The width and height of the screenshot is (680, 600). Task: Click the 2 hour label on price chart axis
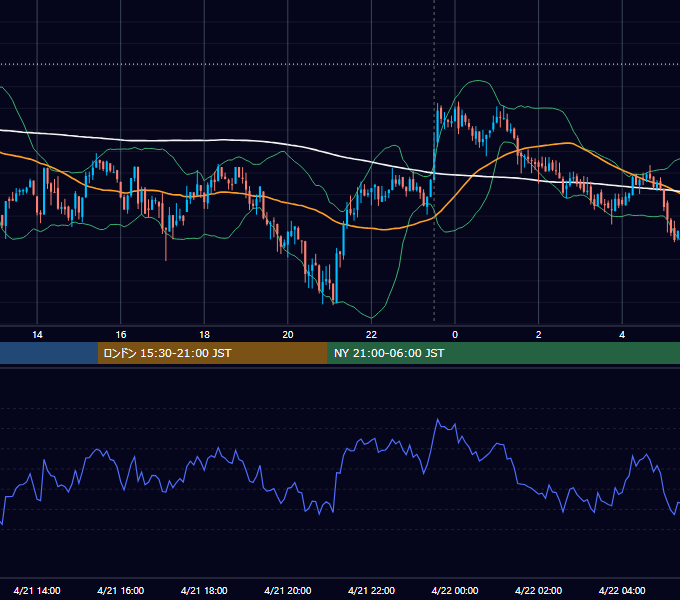[x=539, y=335]
